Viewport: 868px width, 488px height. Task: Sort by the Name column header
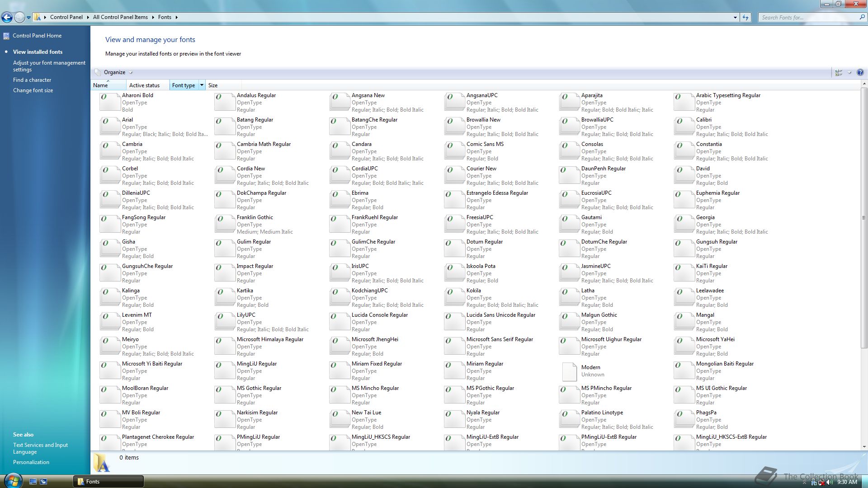click(x=108, y=85)
